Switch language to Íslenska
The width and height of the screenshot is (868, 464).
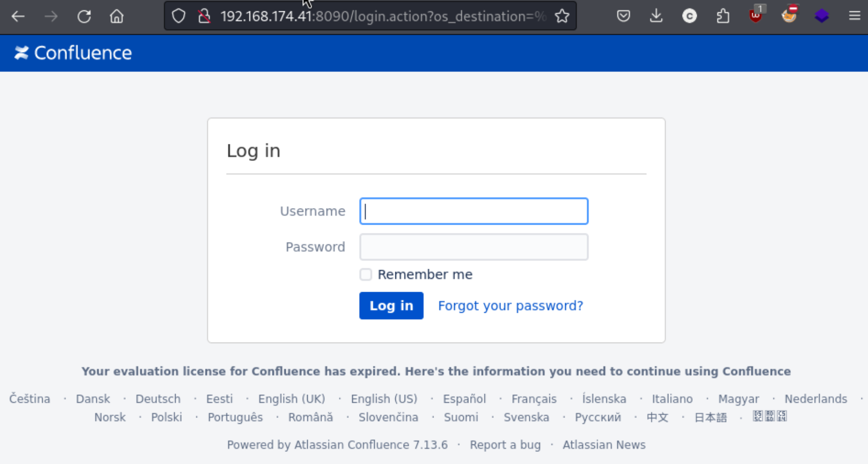(x=604, y=399)
